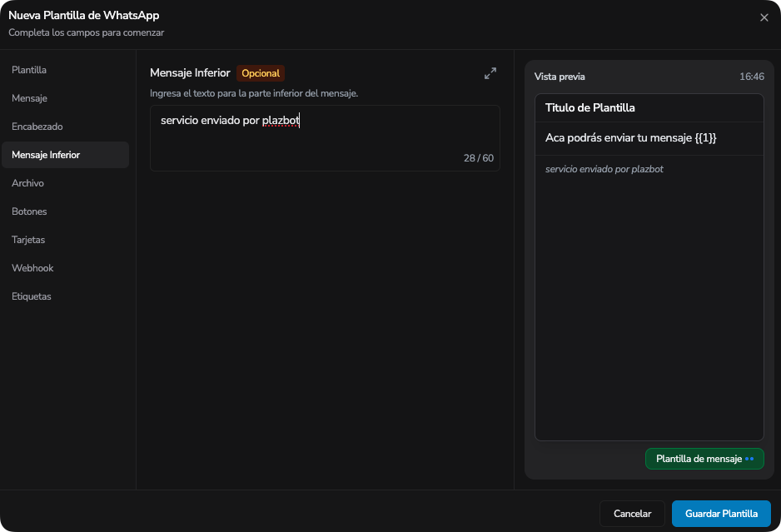Open the Mensaje section
Viewport: 781px width, 532px height.
(x=65, y=98)
